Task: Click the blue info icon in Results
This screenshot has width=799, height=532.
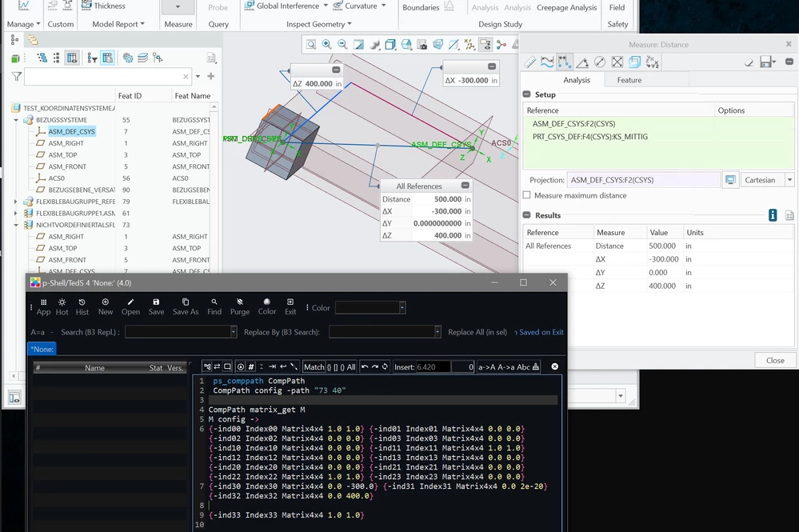Action: 773,215
